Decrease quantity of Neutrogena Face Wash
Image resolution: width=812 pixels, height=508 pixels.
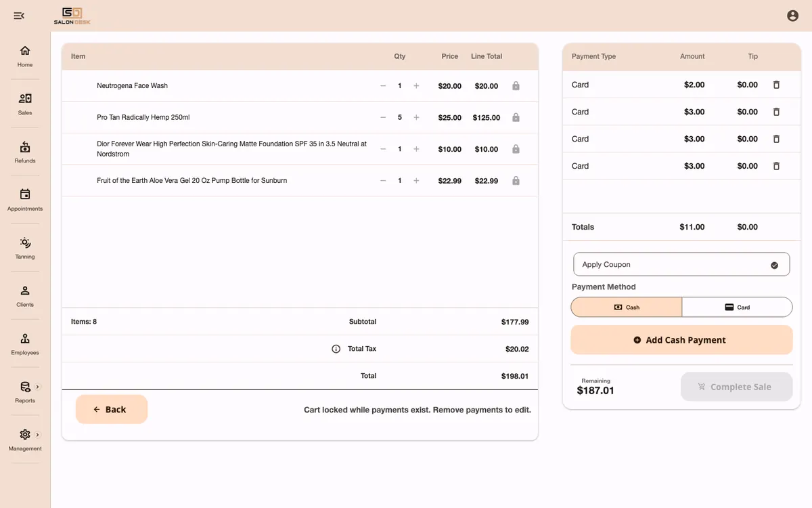click(x=383, y=86)
